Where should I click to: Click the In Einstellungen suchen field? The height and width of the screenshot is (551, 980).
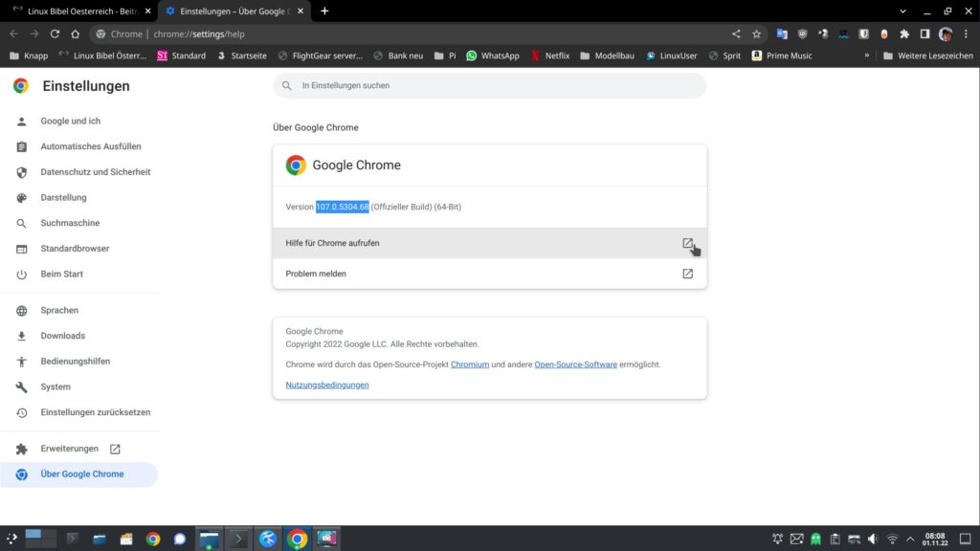[489, 85]
